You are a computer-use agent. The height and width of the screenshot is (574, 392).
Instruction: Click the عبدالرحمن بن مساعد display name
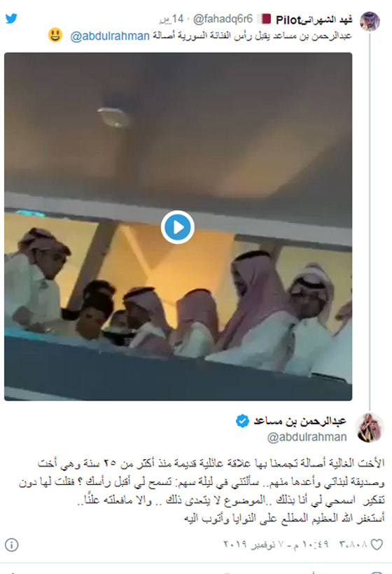(x=300, y=421)
